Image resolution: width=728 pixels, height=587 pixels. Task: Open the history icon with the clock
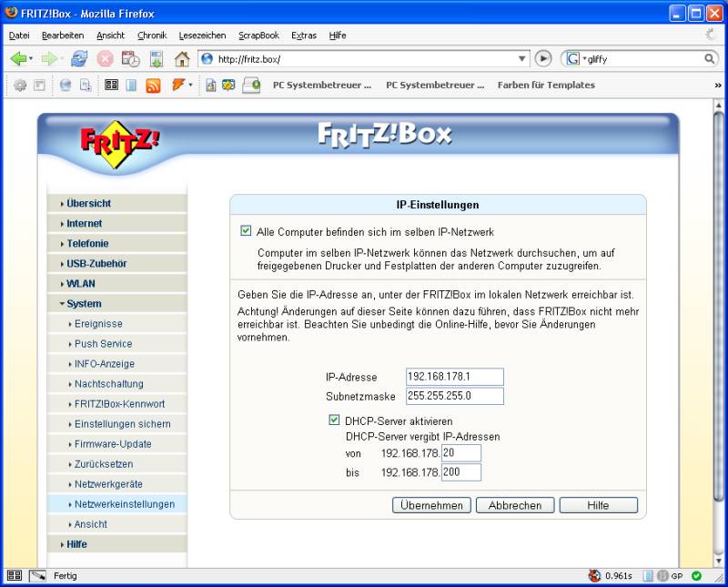[x=130, y=59]
